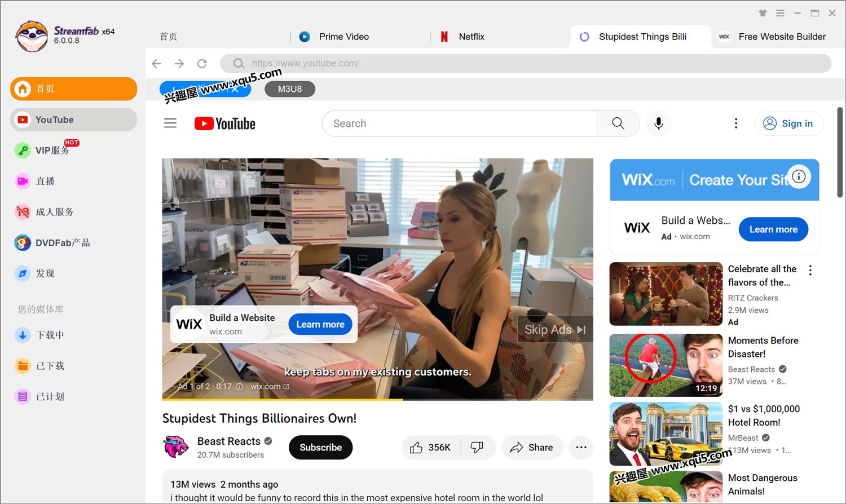Dislike the video with thumbs-down icon
Viewport: 846px width, 504px height.
pos(477,448)
